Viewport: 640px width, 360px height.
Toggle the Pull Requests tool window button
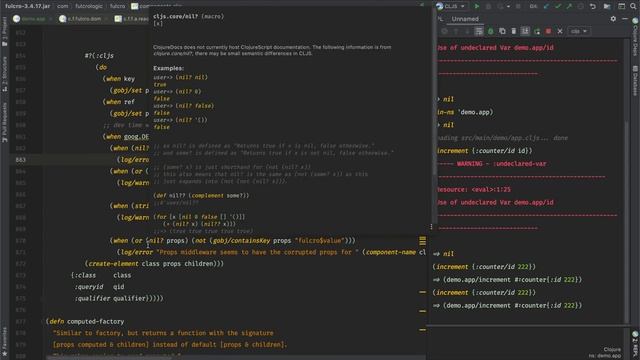(4, 122)
